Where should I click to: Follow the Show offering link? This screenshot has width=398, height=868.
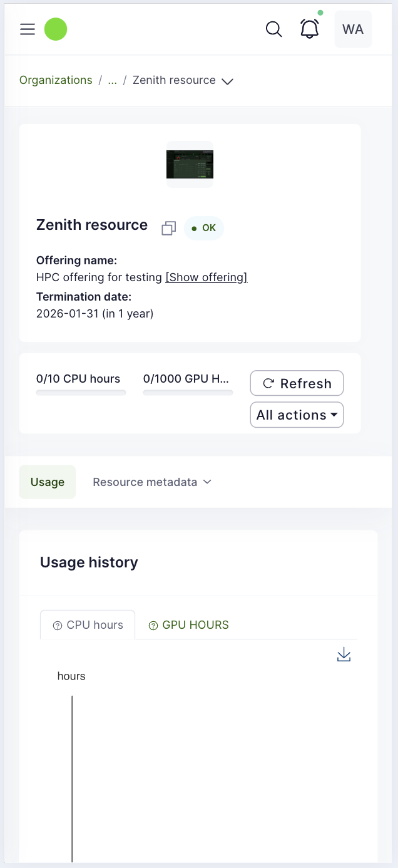click(x=206, y=277)
